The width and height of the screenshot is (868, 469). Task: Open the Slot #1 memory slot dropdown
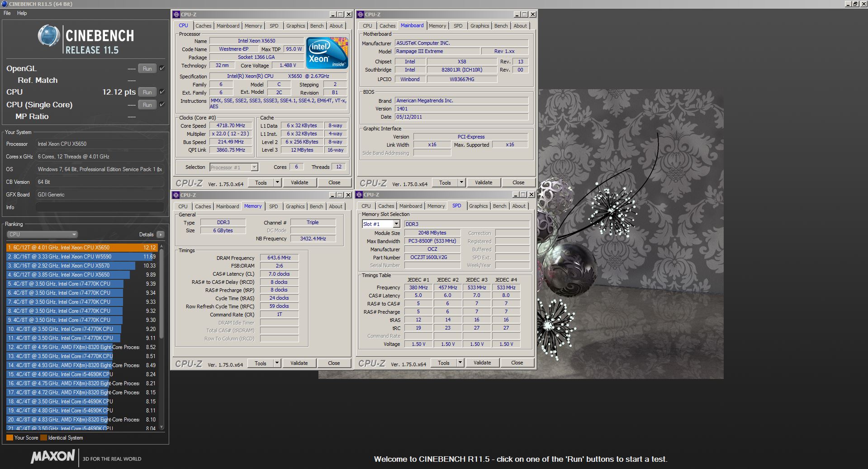[x=381, y=224]
